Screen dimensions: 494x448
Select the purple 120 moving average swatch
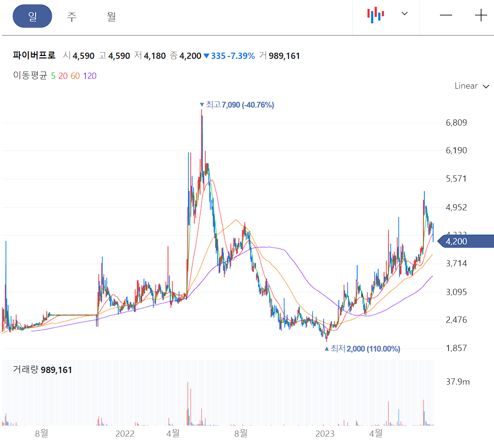89,76
